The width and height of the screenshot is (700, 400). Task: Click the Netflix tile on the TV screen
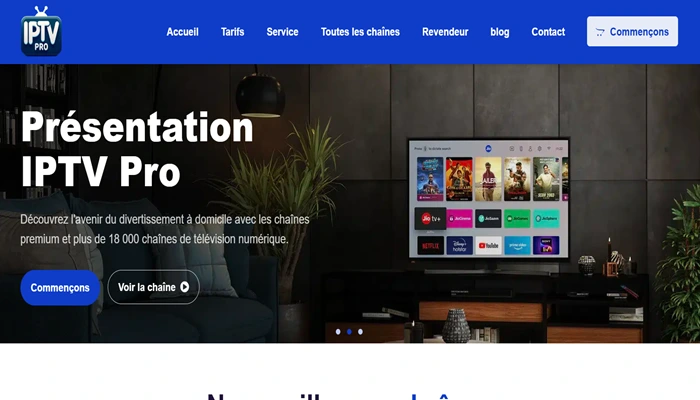click(430, 245)
